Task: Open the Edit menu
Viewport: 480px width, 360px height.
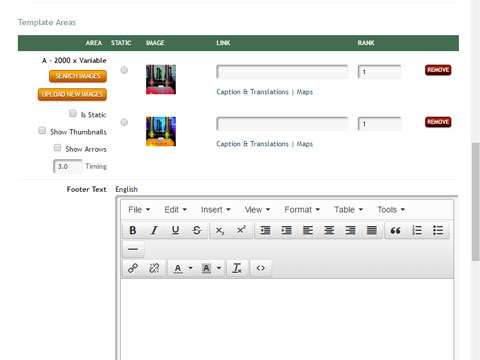Action: pyautogui.click(x=175, y=210)
